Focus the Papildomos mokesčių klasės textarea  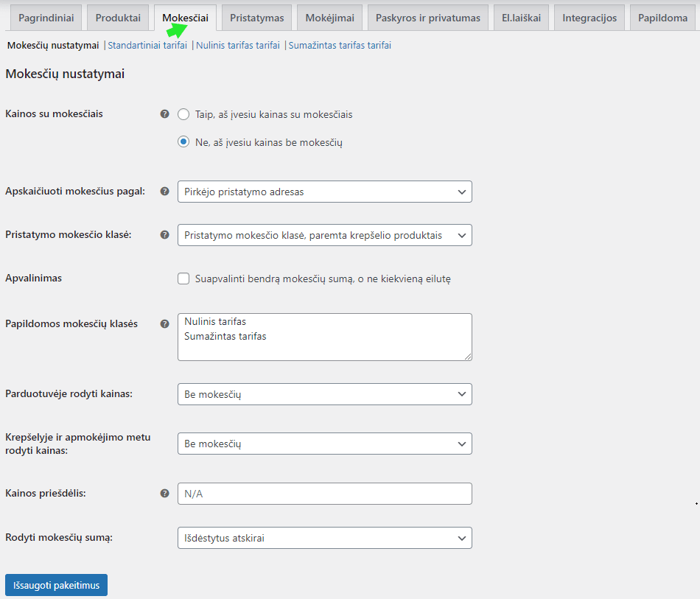coord(324,337)
